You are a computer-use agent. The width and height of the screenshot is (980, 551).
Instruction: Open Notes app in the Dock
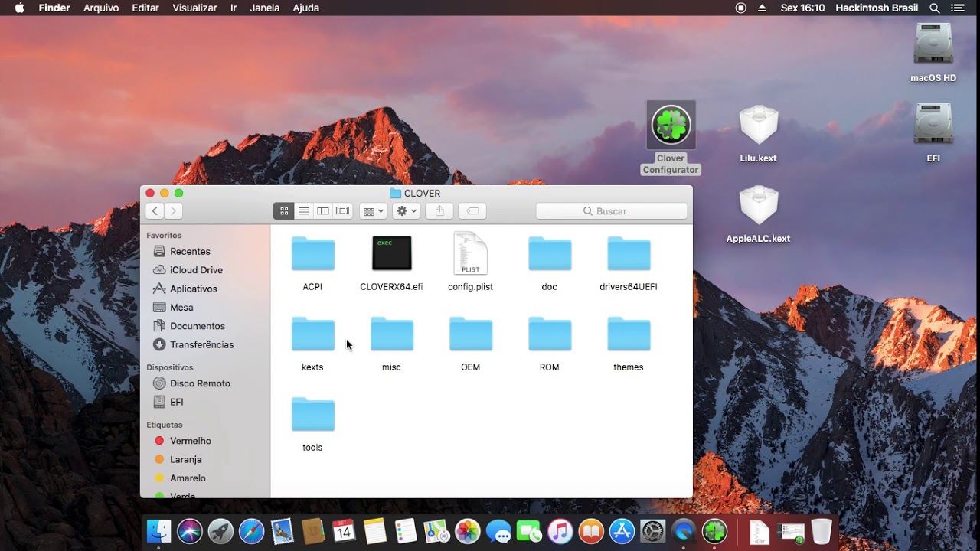(x=374, y=531)
